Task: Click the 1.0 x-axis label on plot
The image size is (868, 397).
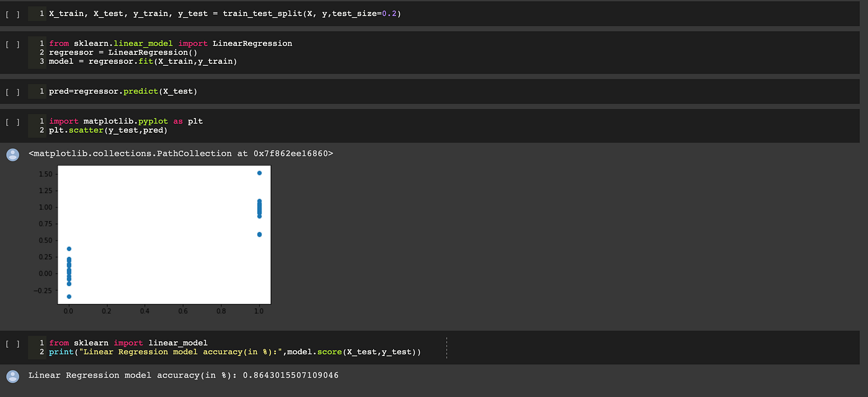Action: 259,311
